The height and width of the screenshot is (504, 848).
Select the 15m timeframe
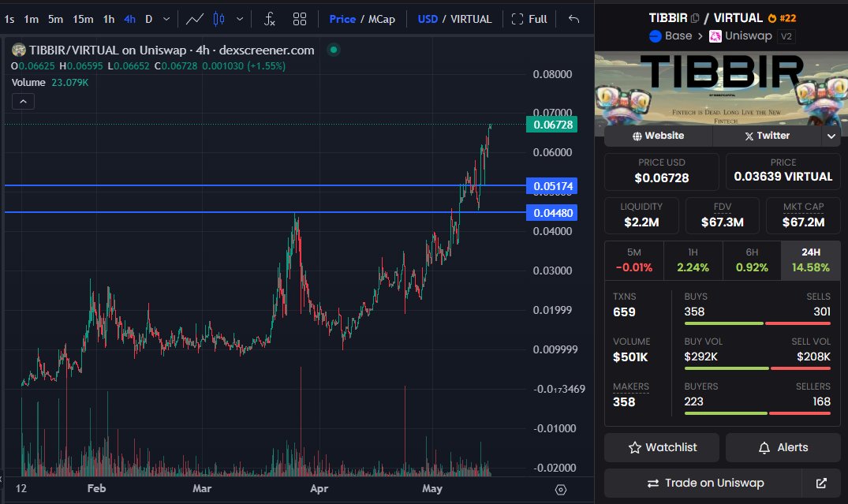[83, 20]
